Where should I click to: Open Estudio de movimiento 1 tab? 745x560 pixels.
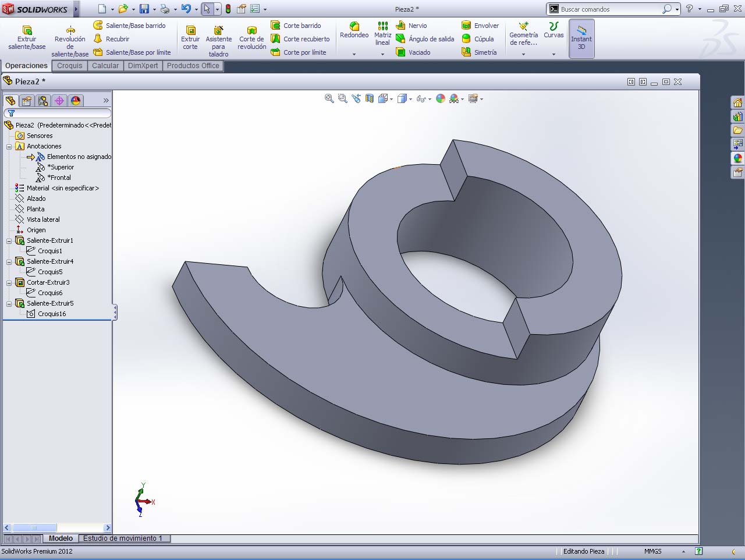point(123,538)
